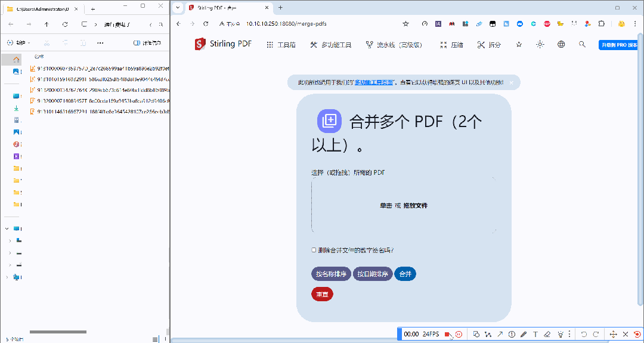Refresh the File Explorer window
This screenshot has width=644, height=343.
(65, 24)
